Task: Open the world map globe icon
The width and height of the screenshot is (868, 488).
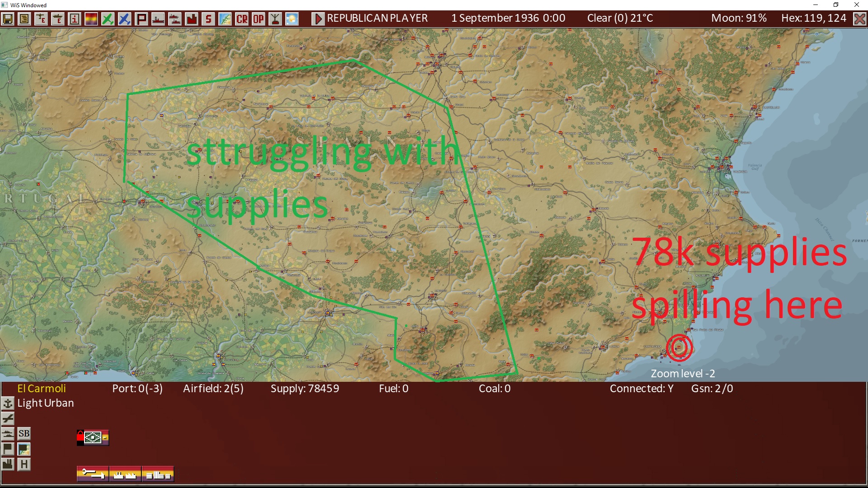Action: [x=225, y=19]
